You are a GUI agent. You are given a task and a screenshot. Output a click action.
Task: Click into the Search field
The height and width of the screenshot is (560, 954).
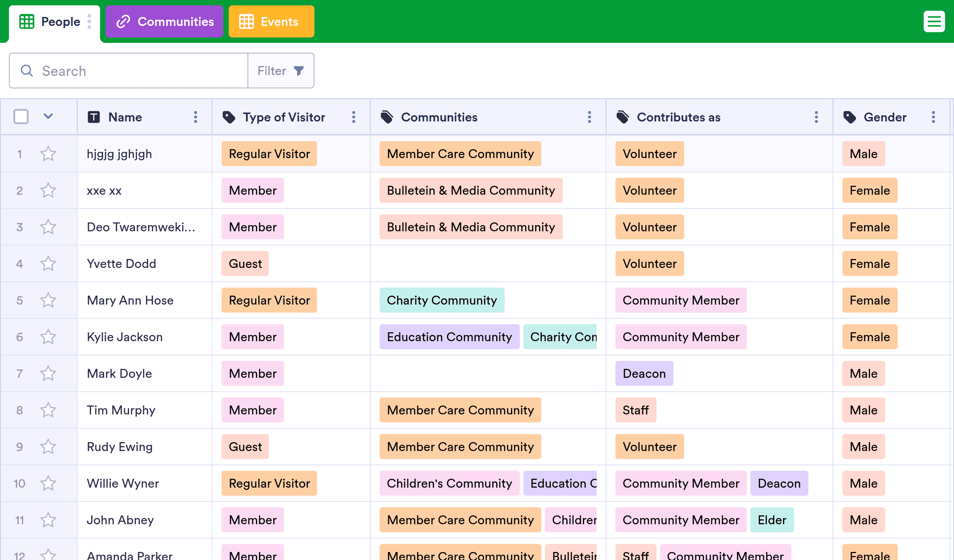129,71
